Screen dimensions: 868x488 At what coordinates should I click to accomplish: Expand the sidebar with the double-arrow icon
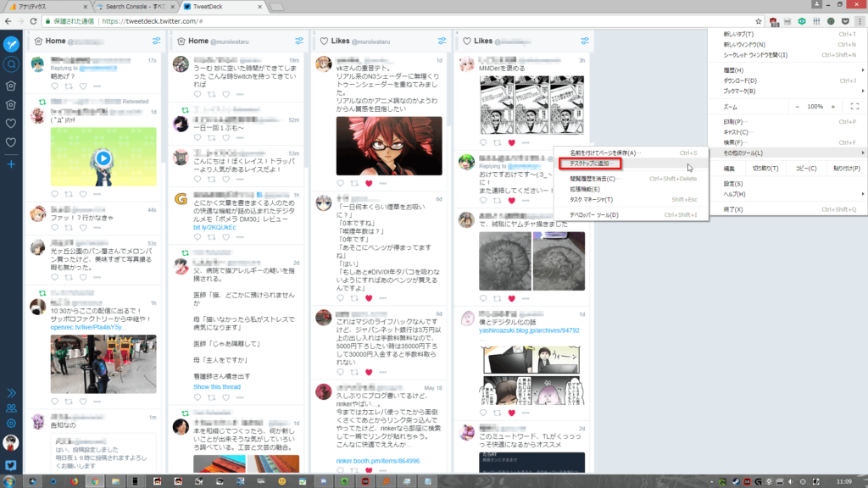point(11,393)
